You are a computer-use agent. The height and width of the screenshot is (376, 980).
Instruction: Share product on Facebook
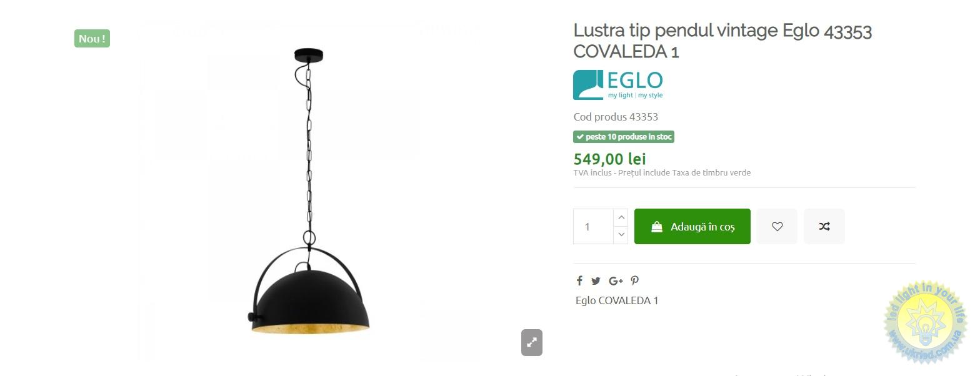click(x=579, y=281)
